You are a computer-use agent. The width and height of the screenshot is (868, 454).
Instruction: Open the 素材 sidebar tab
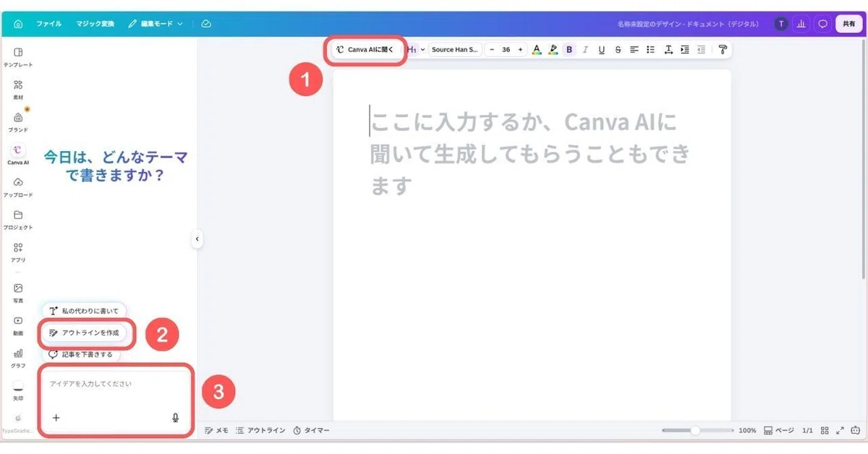tap(18, 90)
